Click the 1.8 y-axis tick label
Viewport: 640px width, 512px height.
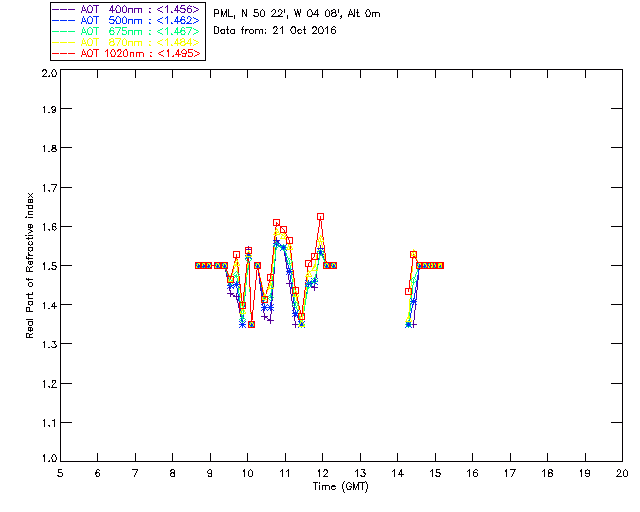click(x=49, y=148)
